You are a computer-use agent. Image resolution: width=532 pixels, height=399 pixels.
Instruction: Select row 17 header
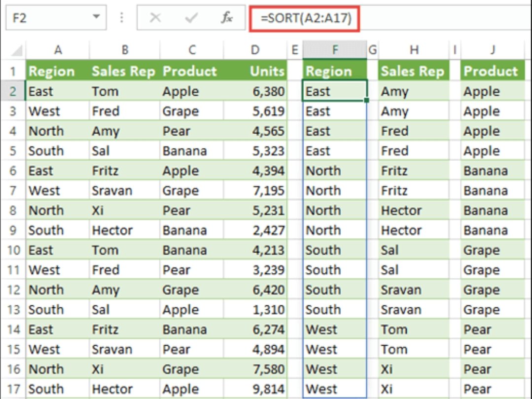[13, 389]
